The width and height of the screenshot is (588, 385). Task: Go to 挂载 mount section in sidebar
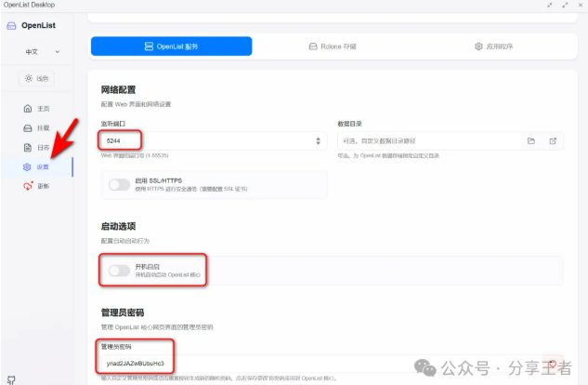click(x=37, y=128)
